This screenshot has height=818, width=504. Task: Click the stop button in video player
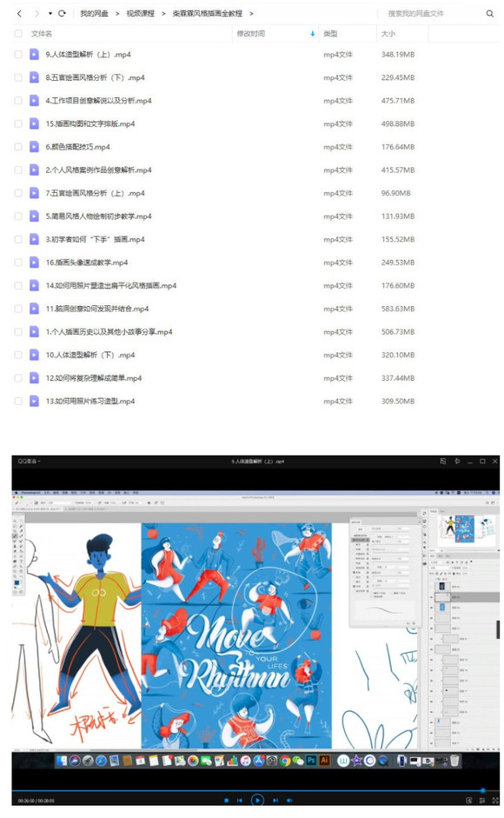pyautogui.click(x=227, y=801)
